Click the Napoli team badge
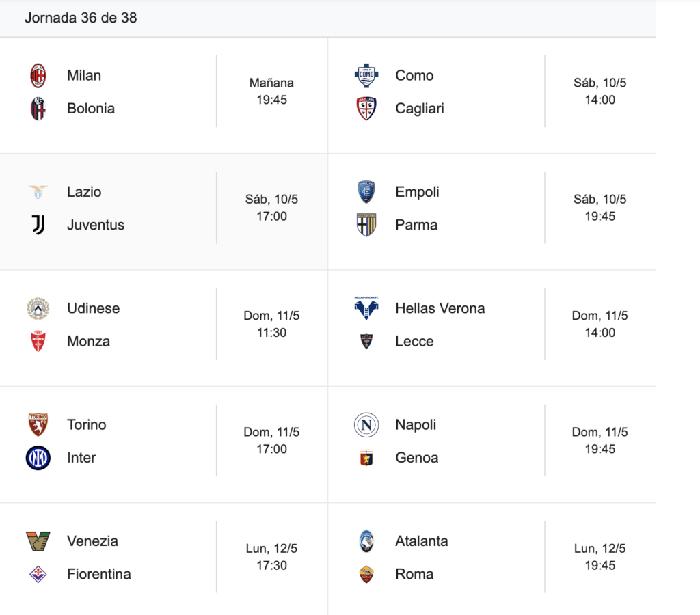This screenshot has height=615, width=700. coord(366,425)
